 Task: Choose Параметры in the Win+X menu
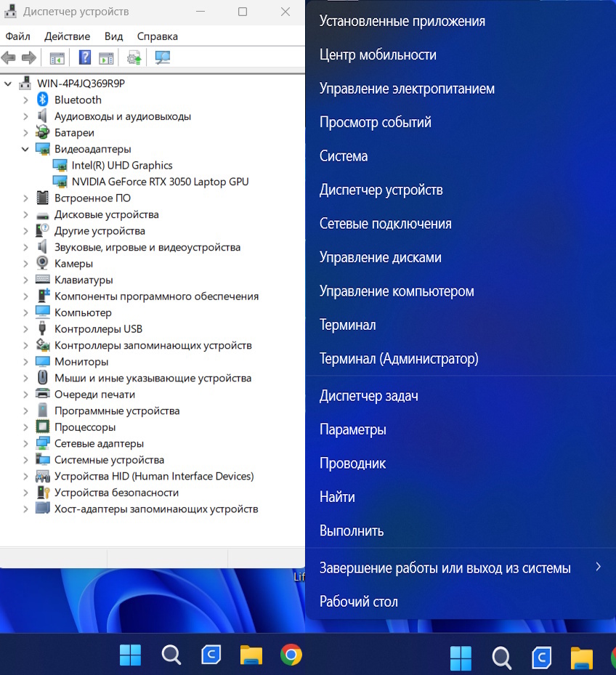460,429
